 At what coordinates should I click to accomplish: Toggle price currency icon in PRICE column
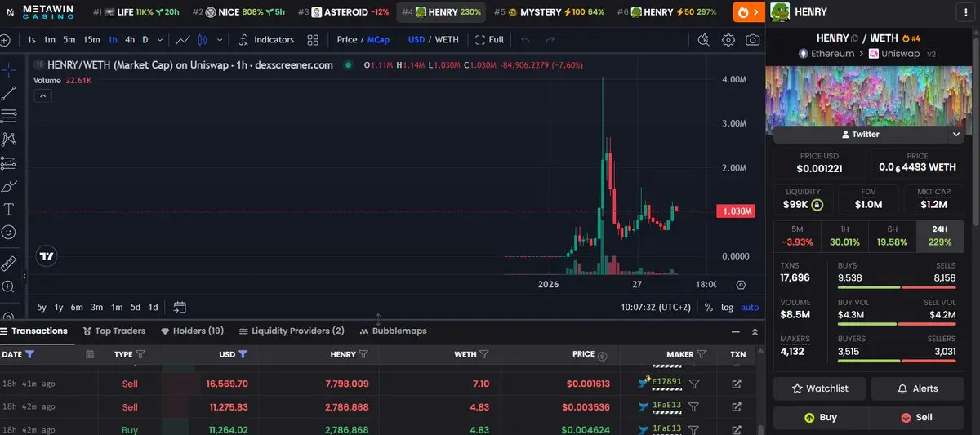pos(603,355)
